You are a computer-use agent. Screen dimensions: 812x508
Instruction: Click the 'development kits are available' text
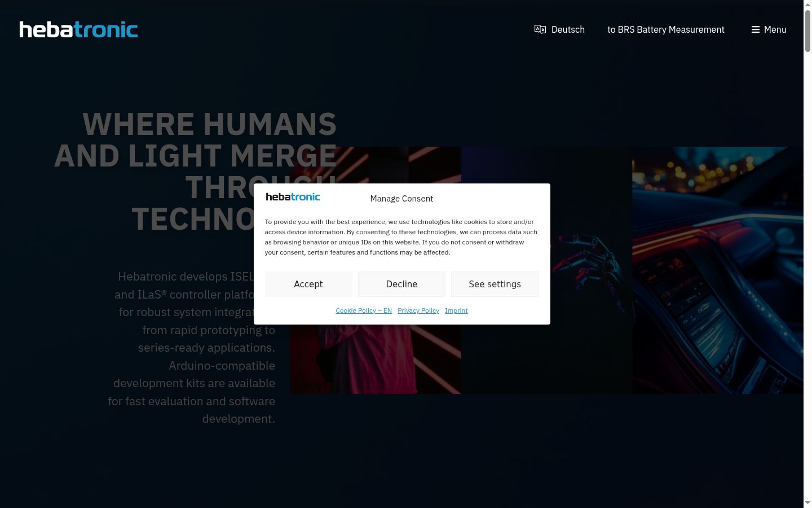pos(194,383)
